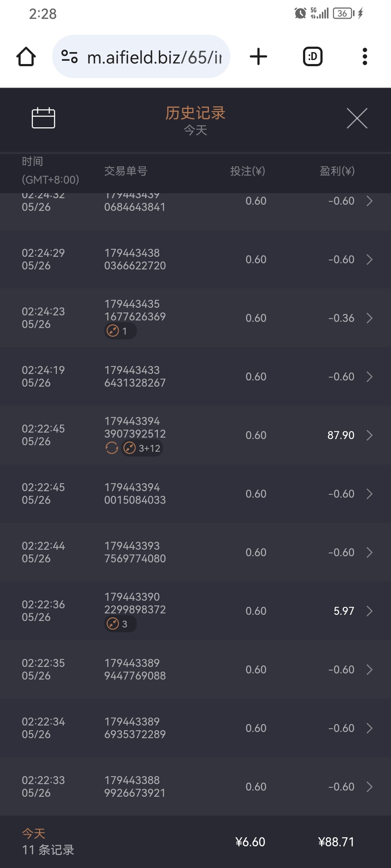Tap the free spin badge showing 3+12
The image size is (391, 868).
coord(142,448)
